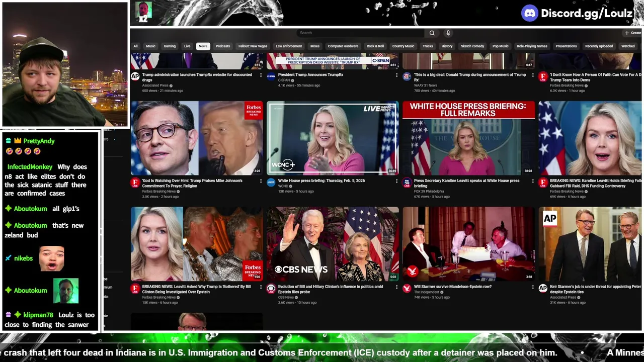Open menu for TrumpRx website launch video
Viewport: 644px width, 362px height.
pyautogui.click(x=261, y=75)
